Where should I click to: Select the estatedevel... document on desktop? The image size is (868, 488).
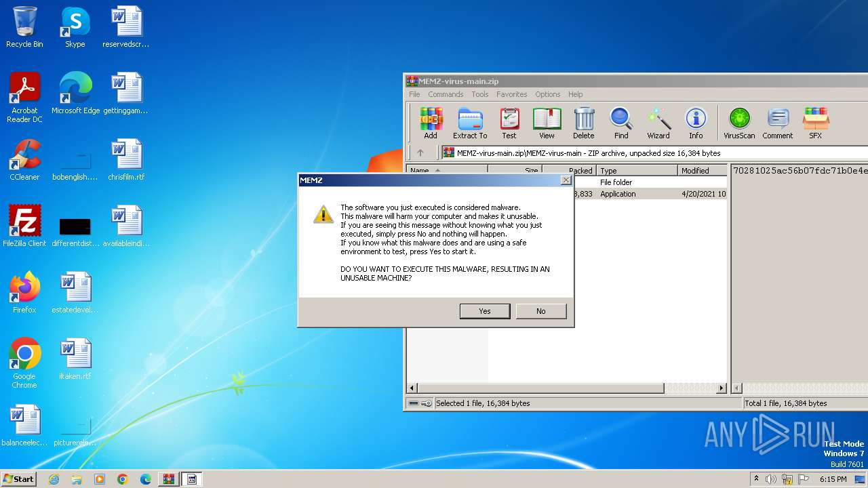[75, 293]
